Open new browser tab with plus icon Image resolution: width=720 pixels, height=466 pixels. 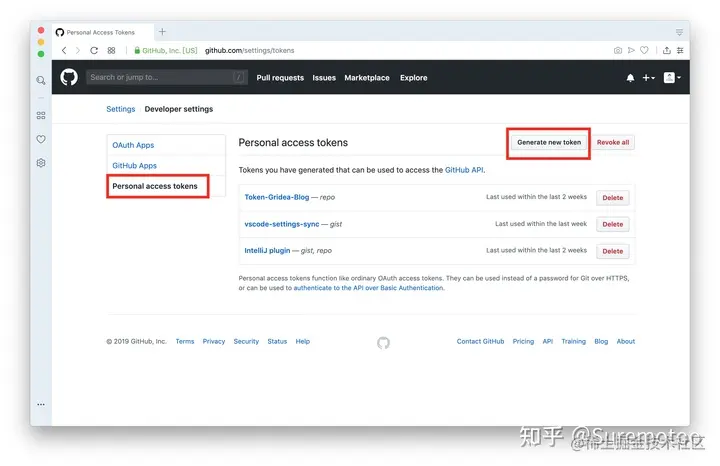(162, 32)
